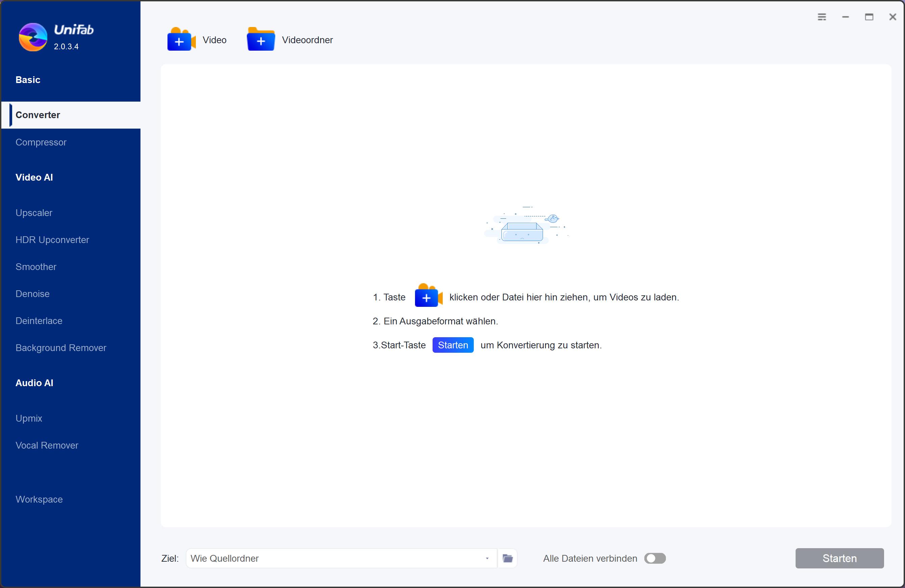The height and width of the screenshot is (588, 905).
Task: Click the Workspace menu item
Action: pyautogui.click(x=39, y=499)
